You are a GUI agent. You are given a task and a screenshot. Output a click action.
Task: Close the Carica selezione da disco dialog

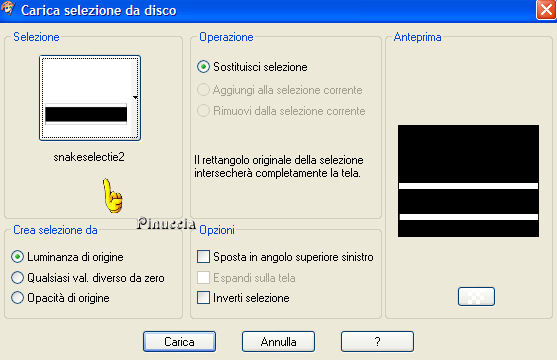coord(546,10)
